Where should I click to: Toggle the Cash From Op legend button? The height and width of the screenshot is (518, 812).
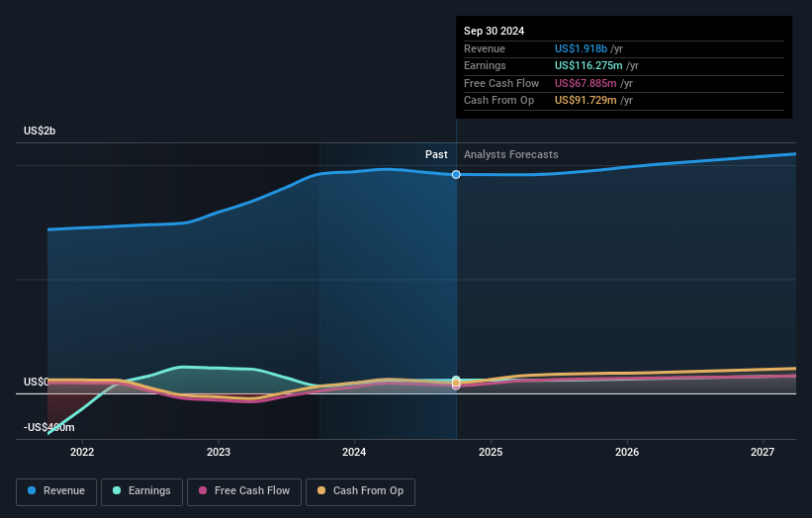point(360,491)
